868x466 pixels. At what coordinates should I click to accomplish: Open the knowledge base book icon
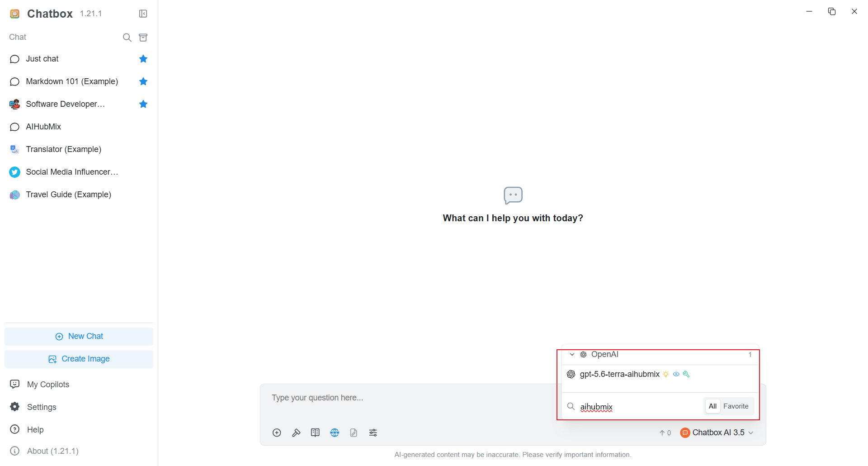point(315,433)
